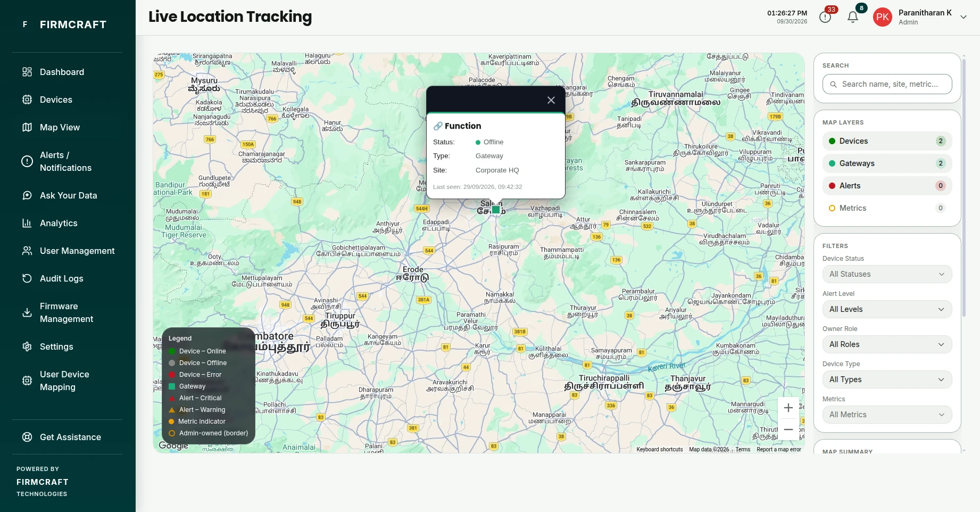Toggle the Gateways map layer

pos(887,163)
